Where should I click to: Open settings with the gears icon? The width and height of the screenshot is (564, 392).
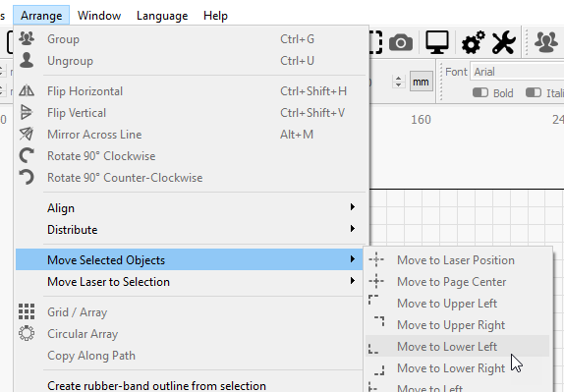coord(473,42)
